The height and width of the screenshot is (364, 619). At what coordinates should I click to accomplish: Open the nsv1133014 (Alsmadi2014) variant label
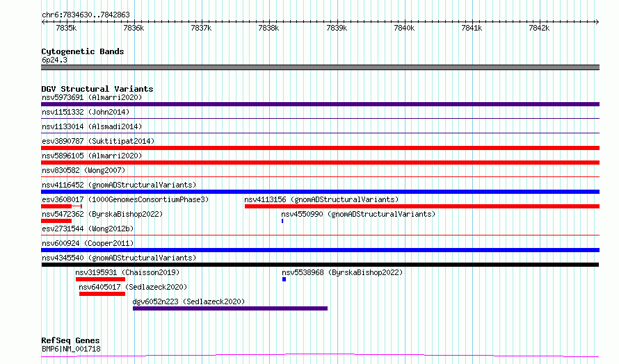click(x=92, y=126)
